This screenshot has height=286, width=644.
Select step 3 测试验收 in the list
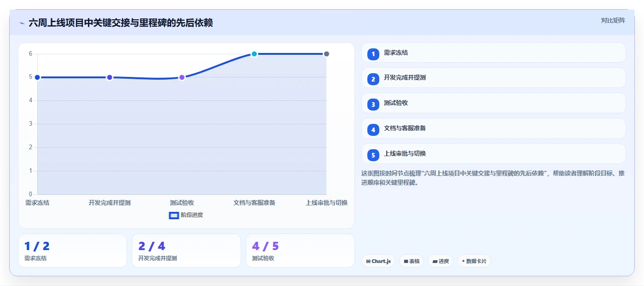coord(493,103)
